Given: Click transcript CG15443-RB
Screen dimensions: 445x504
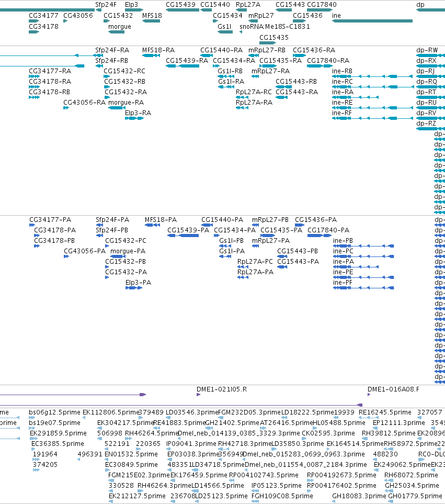Looking at the screenshot, I should [296, 82].
